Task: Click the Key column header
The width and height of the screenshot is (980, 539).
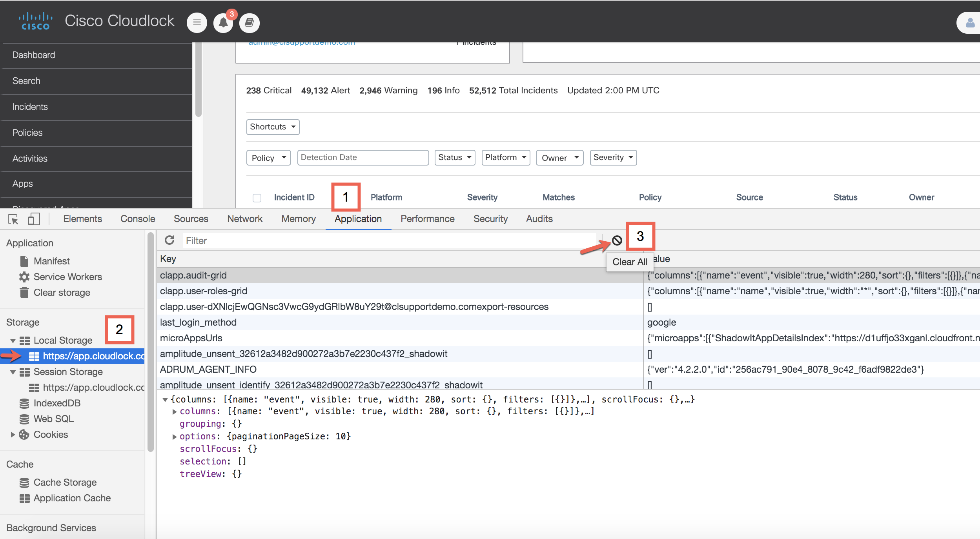Action: pyautogui.click(x=400, y=259)
